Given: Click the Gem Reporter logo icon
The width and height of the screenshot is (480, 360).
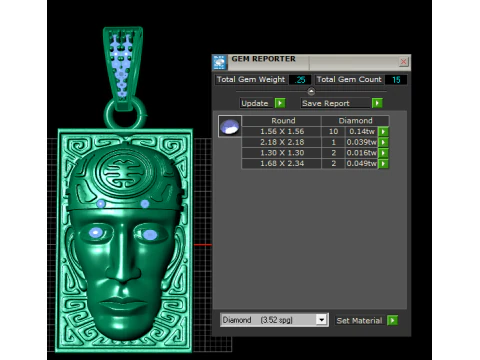Looking at the screenshot, I should [219, 62].
